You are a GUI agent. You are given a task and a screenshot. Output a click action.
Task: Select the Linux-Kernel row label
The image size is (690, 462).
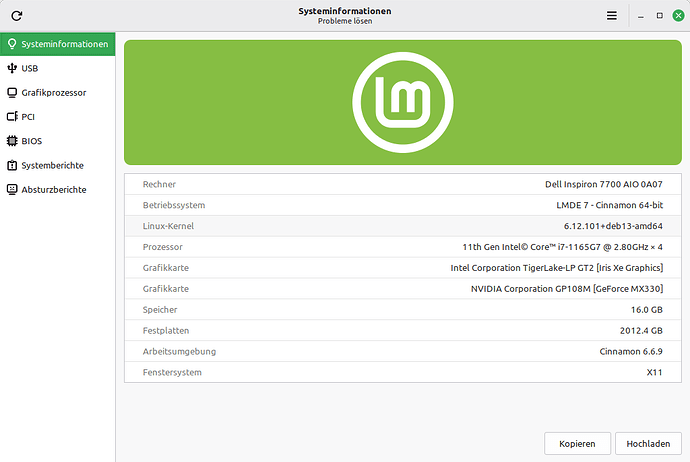(168, 226)
